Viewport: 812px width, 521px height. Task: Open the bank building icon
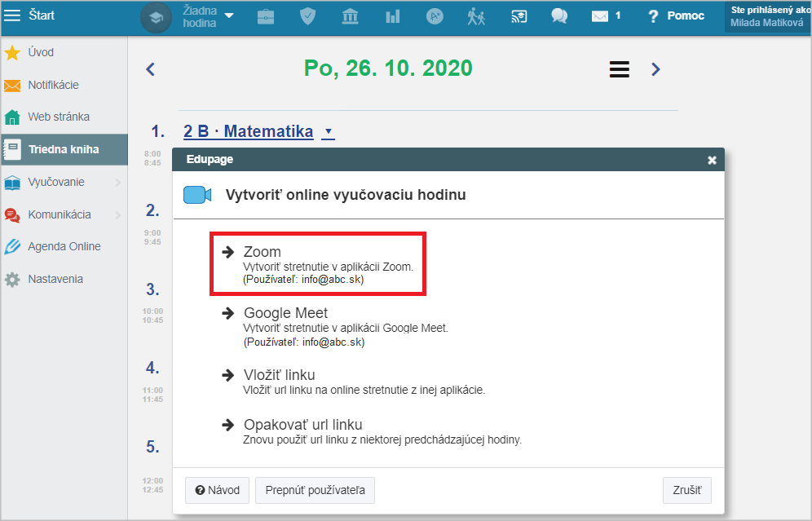coord(350,16)
